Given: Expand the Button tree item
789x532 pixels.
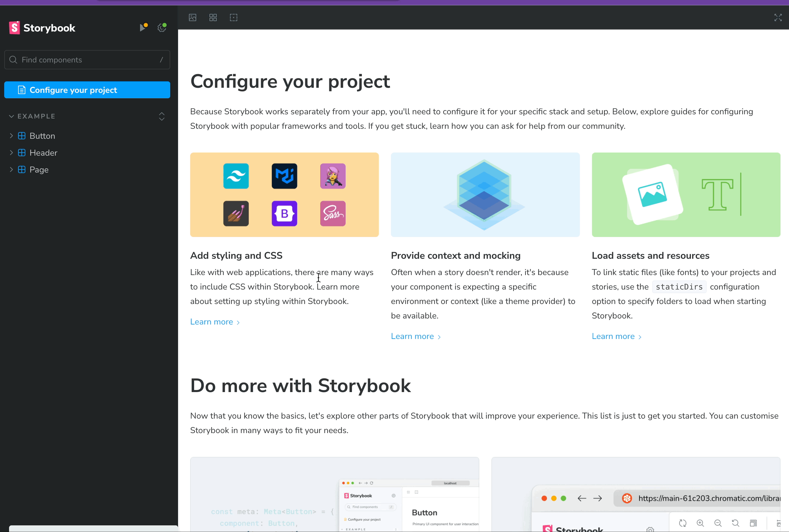Looking at the screenshot, I should click(x=11, y=136).
